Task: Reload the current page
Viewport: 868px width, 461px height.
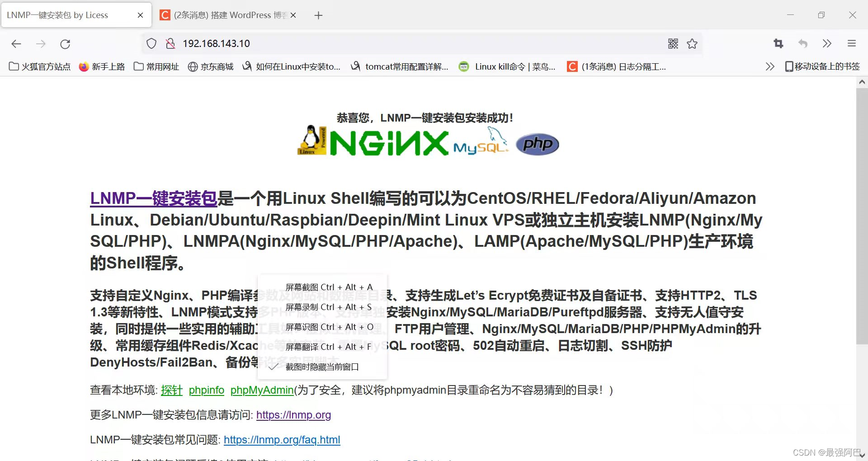Action: click(x=65, y=43)
